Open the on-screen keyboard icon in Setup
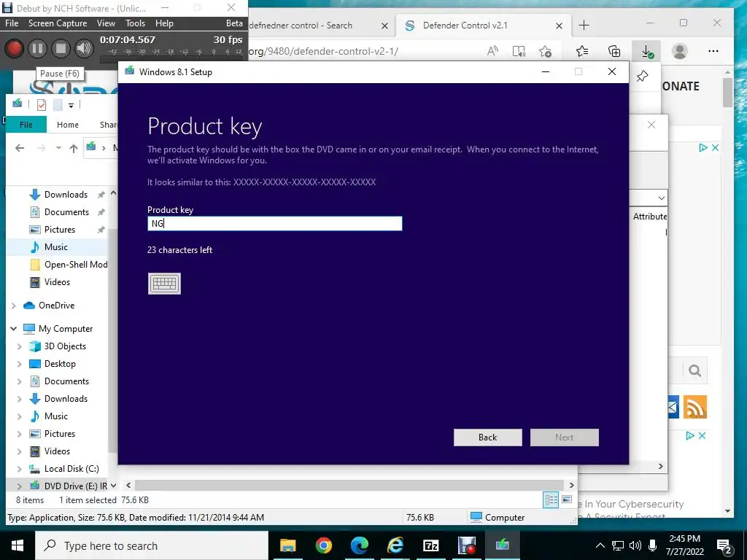Image resolution: width=747 pixels, height=560 pixels. click(x=164, y=284)
